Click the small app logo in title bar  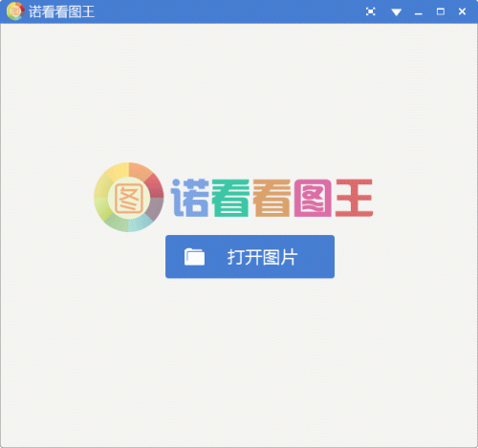click(x=15, y=11)
